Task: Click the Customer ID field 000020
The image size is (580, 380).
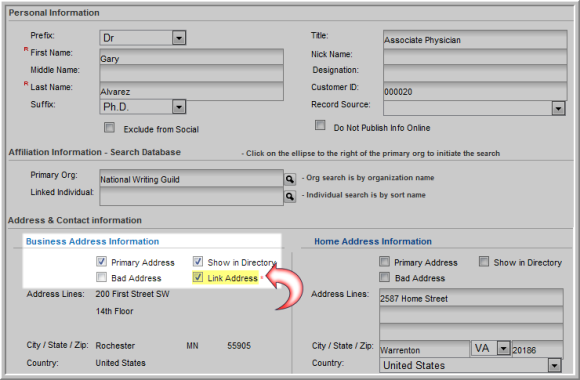Action: click(475, 91)
